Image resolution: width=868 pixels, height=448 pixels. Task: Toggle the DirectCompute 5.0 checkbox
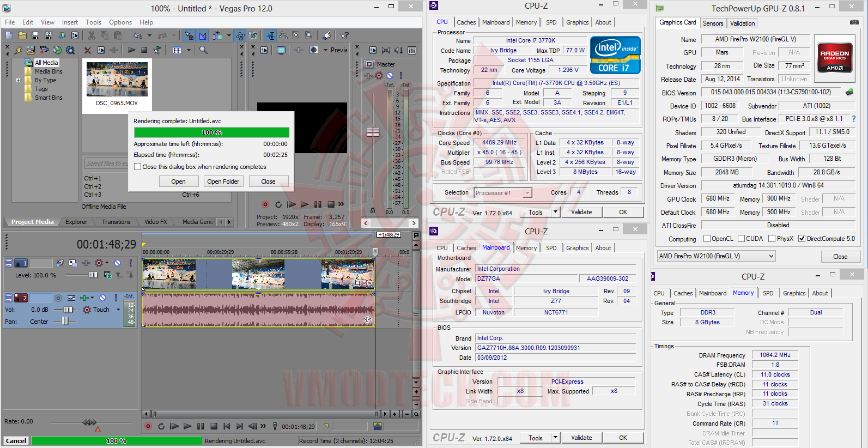(802, 239)
